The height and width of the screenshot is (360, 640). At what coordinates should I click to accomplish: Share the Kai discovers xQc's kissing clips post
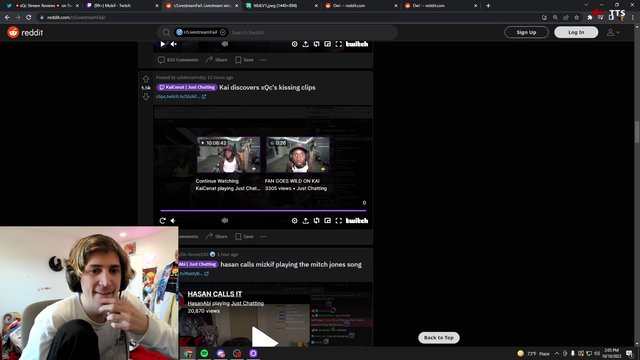(x=216, y=236)
